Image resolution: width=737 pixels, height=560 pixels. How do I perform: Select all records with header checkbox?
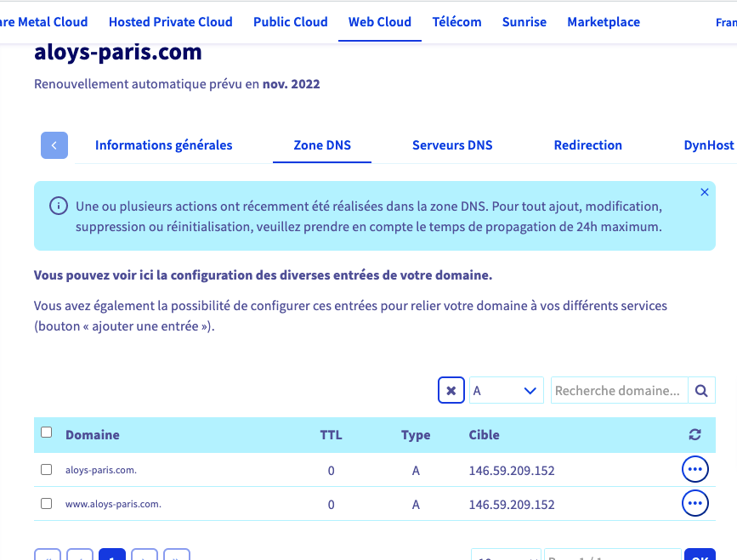pyautogui.click(x=47, y=433)
